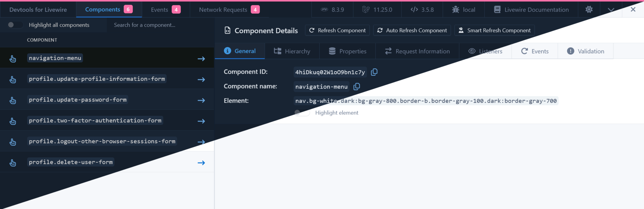This screenshot has height=209, width=644.
Task: Select the profile.delete-user-form row
Action: click(107, 162)
